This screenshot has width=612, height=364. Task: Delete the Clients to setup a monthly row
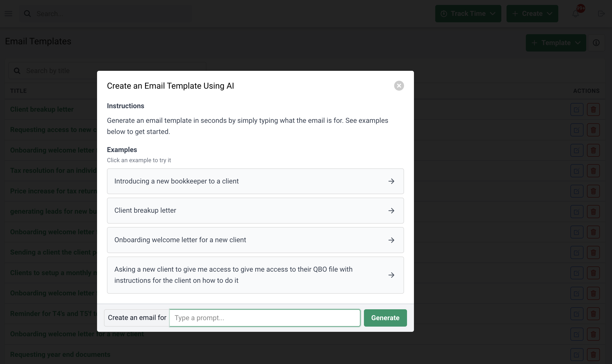[x=593, y=273]
